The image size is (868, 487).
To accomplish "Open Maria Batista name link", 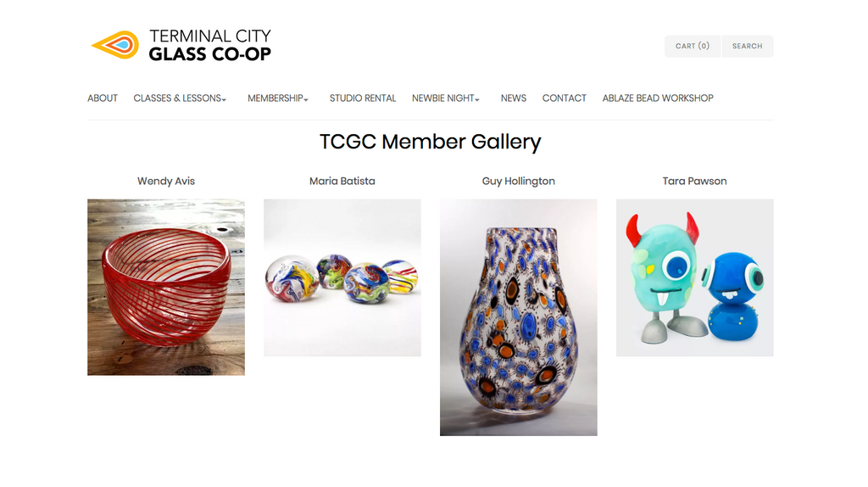I will 342,182.
